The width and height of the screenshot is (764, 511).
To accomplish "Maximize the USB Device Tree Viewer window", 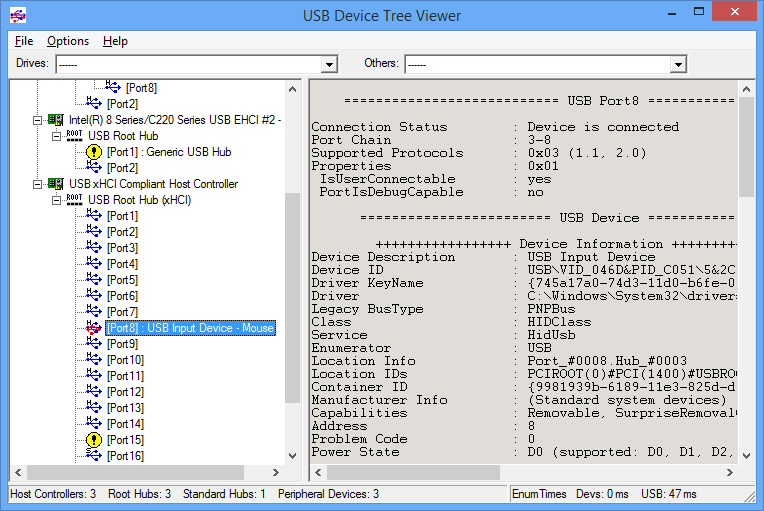I will (699, 12).
